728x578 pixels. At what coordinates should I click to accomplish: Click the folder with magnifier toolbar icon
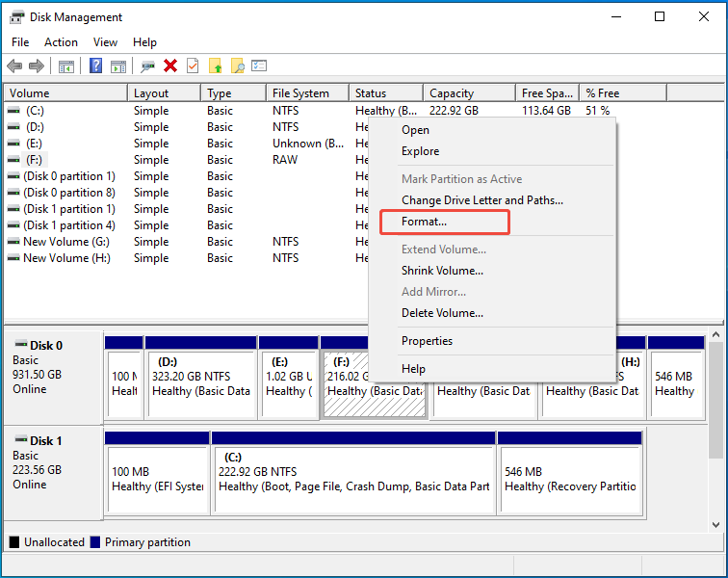point(237,66)
